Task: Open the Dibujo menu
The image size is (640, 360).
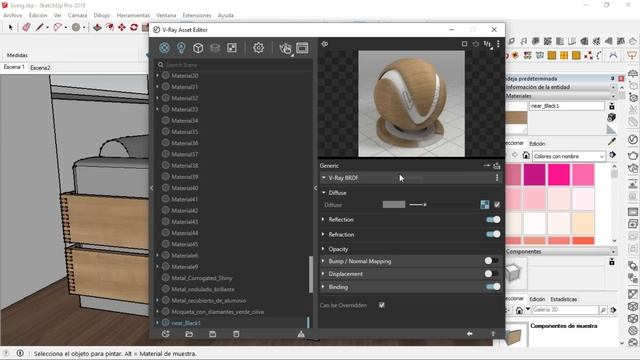Action: tap(102, 15)
